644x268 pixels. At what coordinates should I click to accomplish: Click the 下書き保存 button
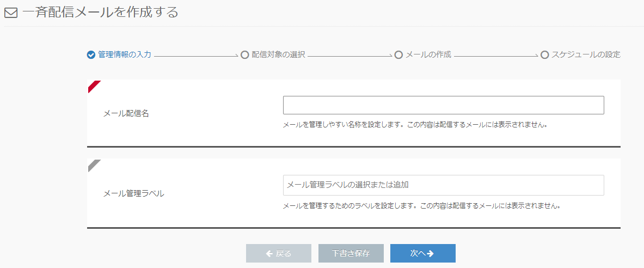coord(351,253)
